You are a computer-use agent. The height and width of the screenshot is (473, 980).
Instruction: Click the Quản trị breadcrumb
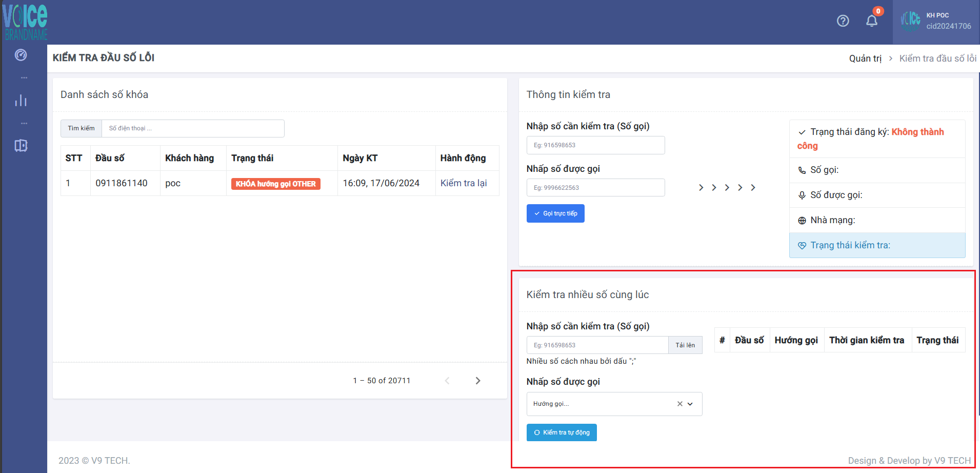pos(865,58)
